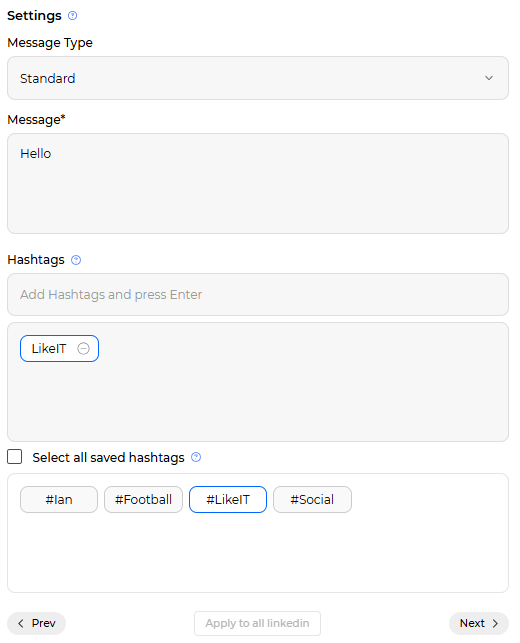Toggle the #Football saved hashtag
Image resolution: width=520 pixels, height=643 pixels.
(x=143, y=499)
